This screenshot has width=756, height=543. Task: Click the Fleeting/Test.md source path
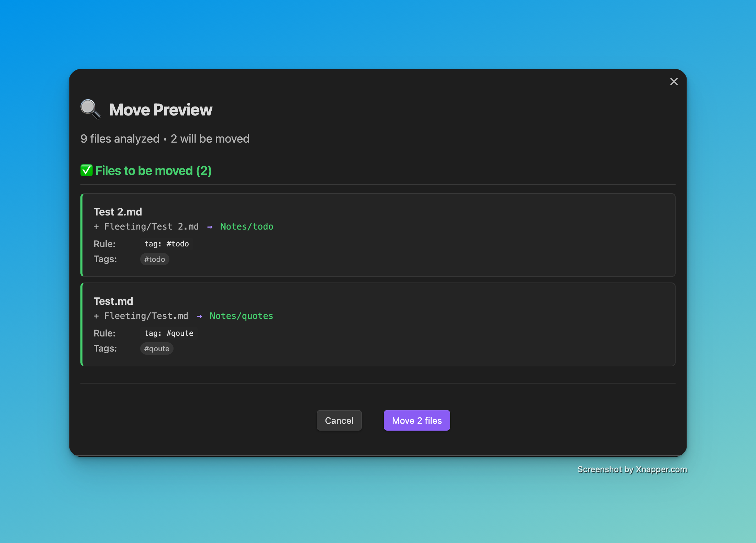(146, 316)
